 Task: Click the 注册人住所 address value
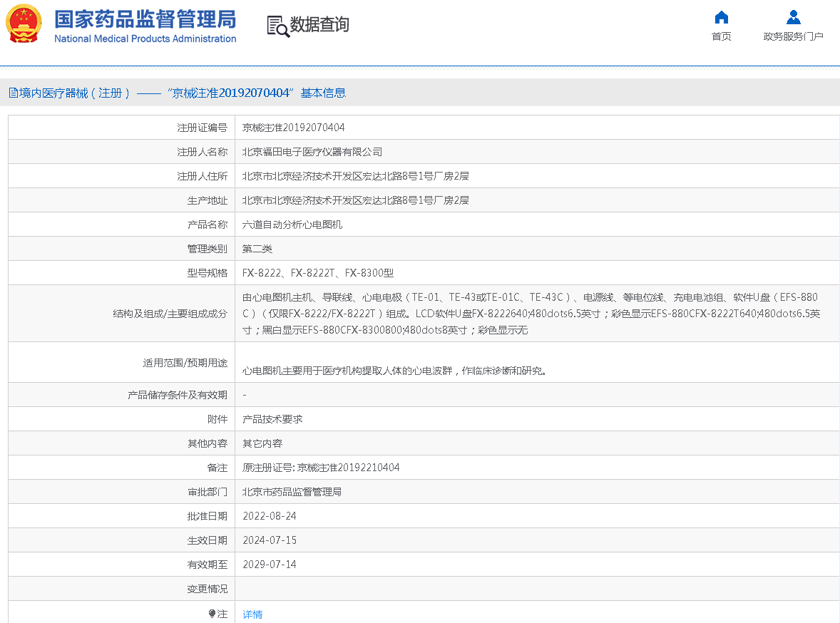(355, 176)
